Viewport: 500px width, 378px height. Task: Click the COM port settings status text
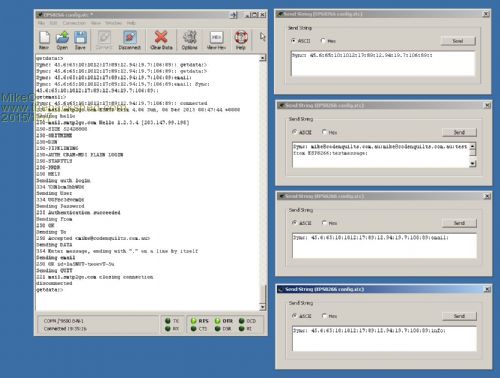coord(64,321)
